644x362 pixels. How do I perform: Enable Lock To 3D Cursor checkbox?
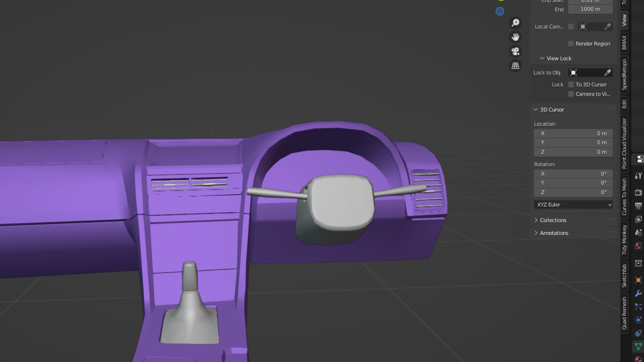[x=571, y=84]
